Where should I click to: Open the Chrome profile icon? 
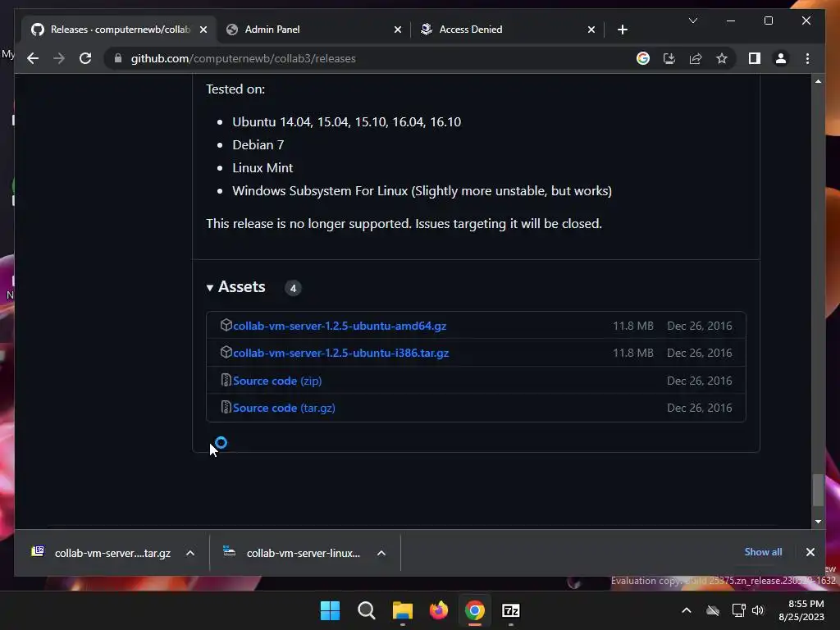coord(781,58)
